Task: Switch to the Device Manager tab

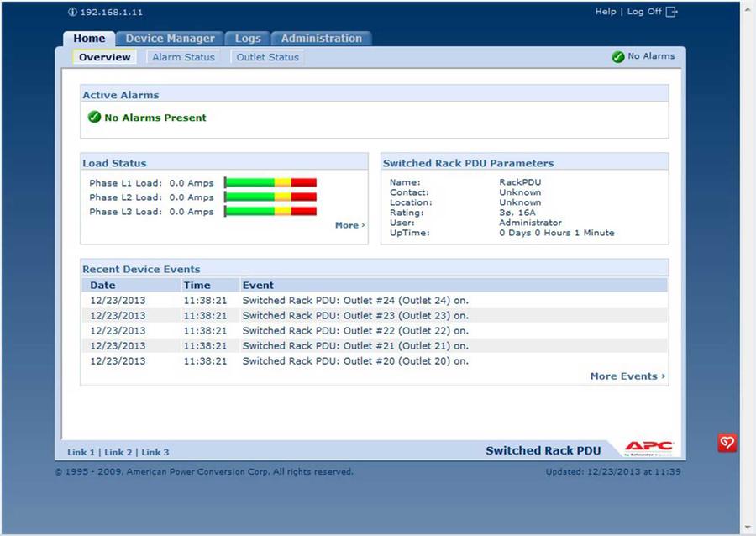Action: tap(170, 39)
